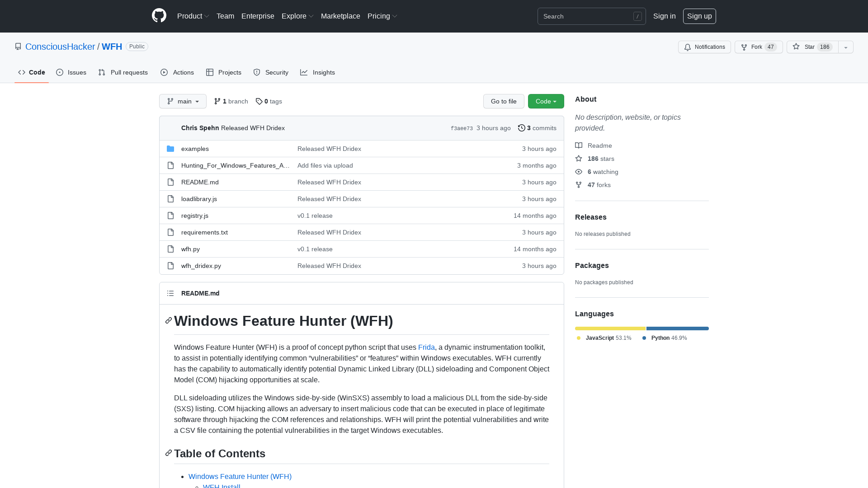This screenshot has width=868, height=488.
Task: Click the Pull requests icon
Action: [101, 72]
